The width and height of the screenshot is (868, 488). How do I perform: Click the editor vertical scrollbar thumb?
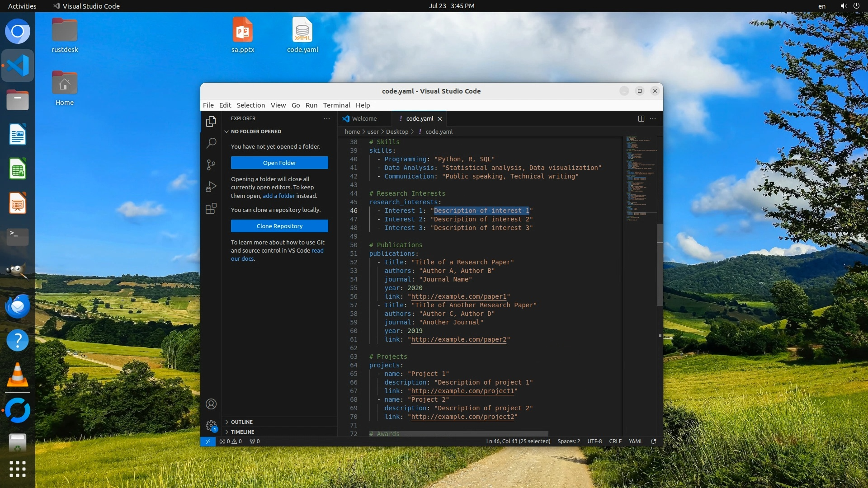coord(660,264)
